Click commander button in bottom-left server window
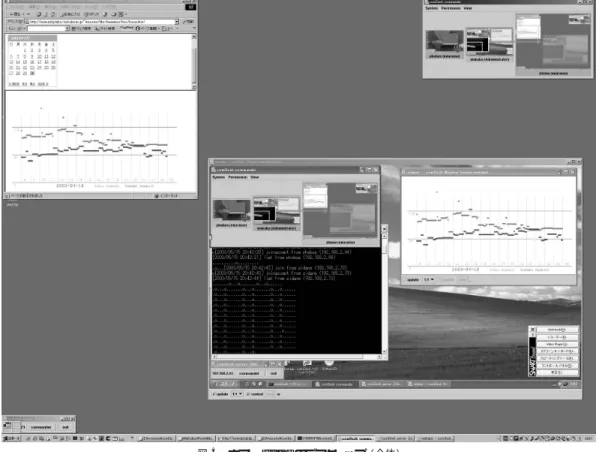The width and height of the screenshot is (602, 452). click(x=41, y=427)
